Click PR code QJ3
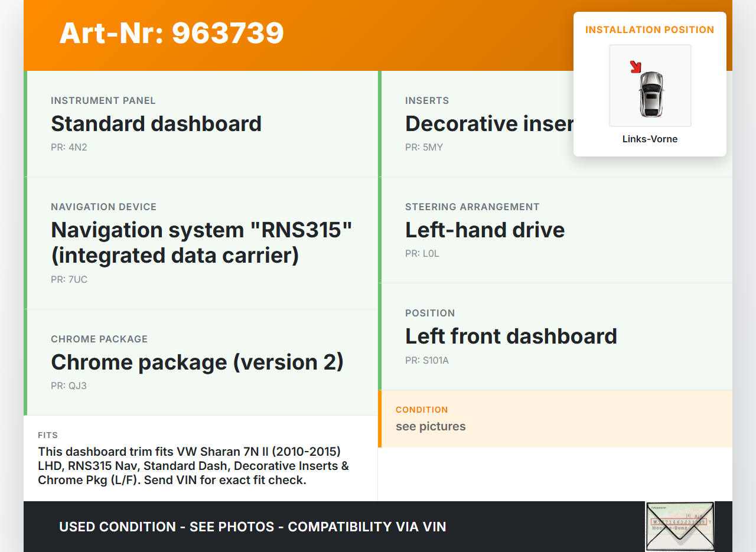756x552 pixels. pos(69,386)
